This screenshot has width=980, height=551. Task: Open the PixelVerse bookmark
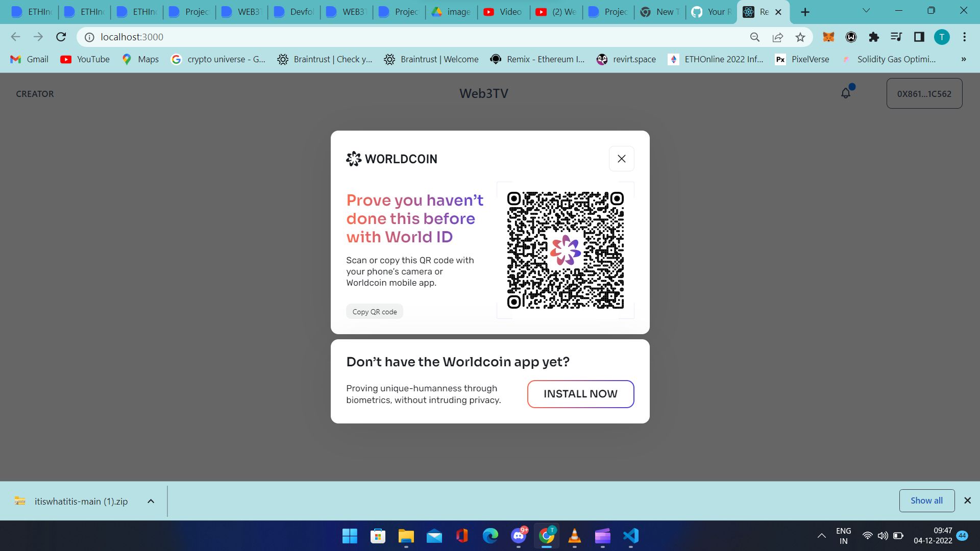point(802,59)
